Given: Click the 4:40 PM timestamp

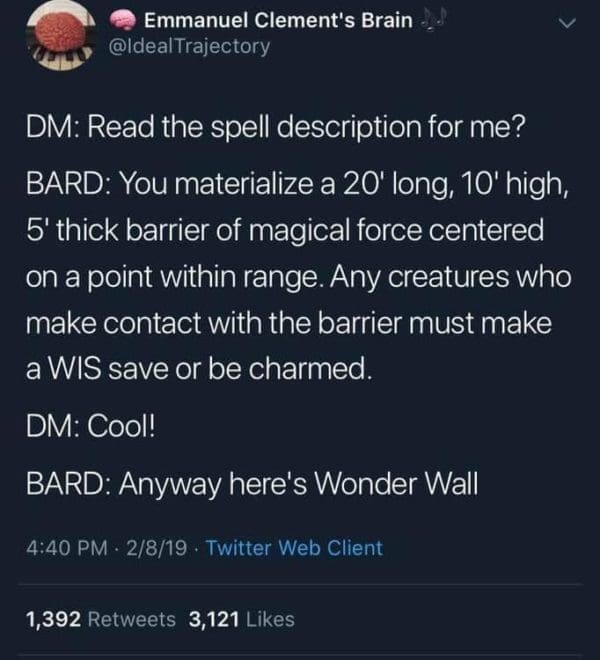Looking at the screenshot, I should [67, 548].
